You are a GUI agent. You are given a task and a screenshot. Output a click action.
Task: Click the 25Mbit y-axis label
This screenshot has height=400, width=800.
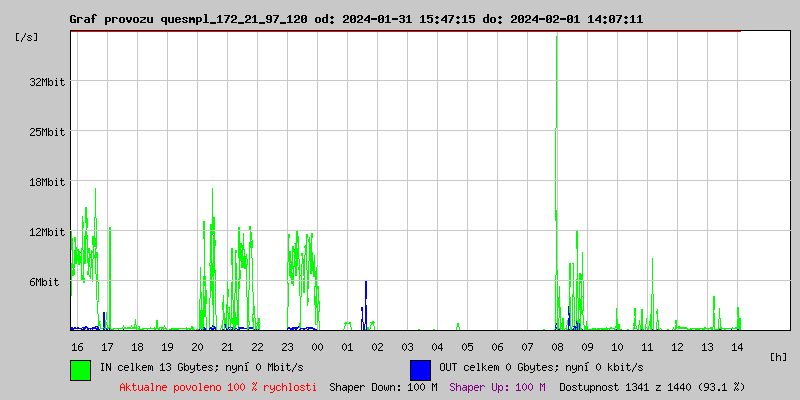(47, 132)
